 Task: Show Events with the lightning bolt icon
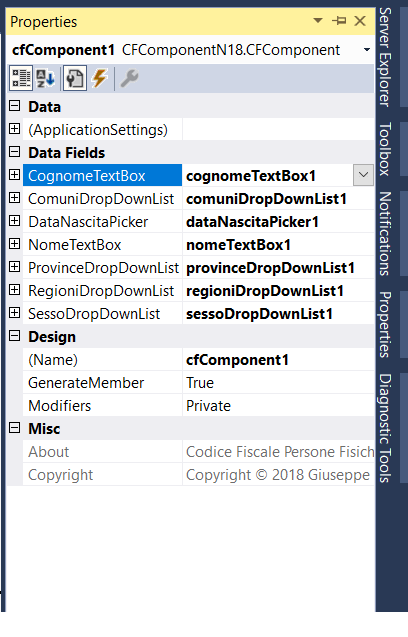100,78
